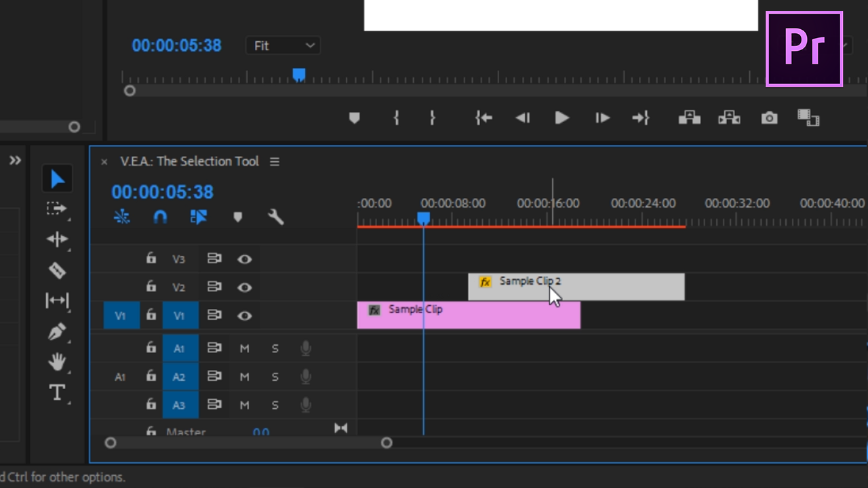The image size is (868, 488).
Task: Select the Hand tool
Action: [x=57, y=362]
